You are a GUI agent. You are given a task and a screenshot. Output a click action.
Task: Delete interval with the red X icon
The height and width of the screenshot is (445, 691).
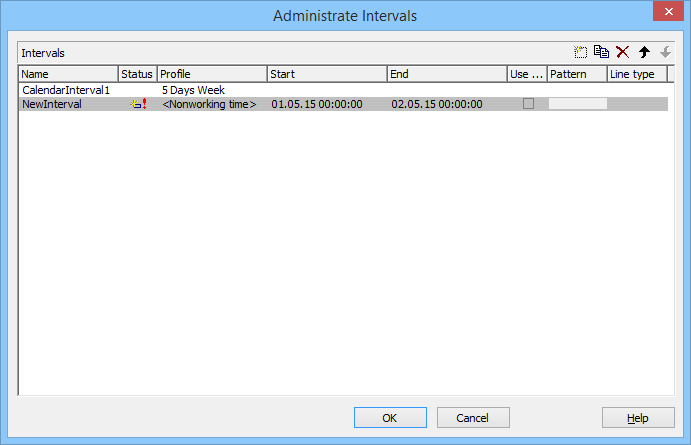click(x=623, y=52)
